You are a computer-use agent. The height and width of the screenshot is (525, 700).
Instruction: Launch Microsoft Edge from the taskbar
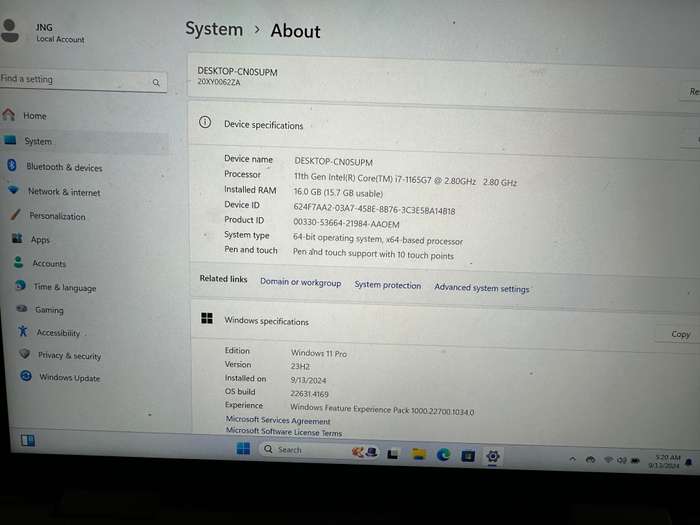click(443, 455)
